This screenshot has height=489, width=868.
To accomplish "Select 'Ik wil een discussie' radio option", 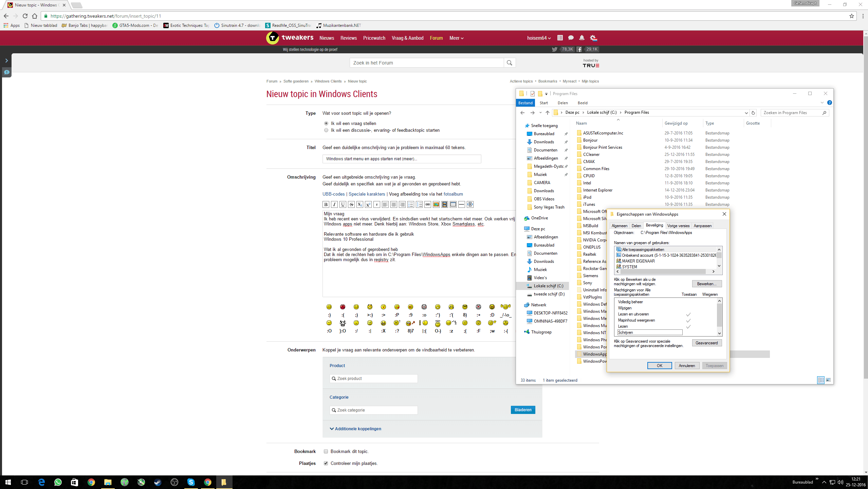I will [326, 130].
